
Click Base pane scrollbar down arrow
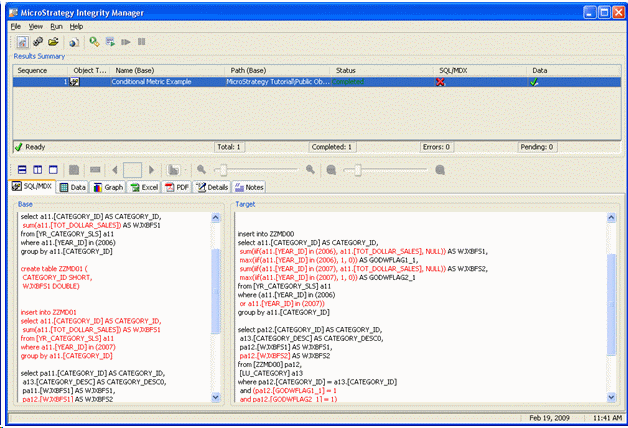[x=215, y=397]
